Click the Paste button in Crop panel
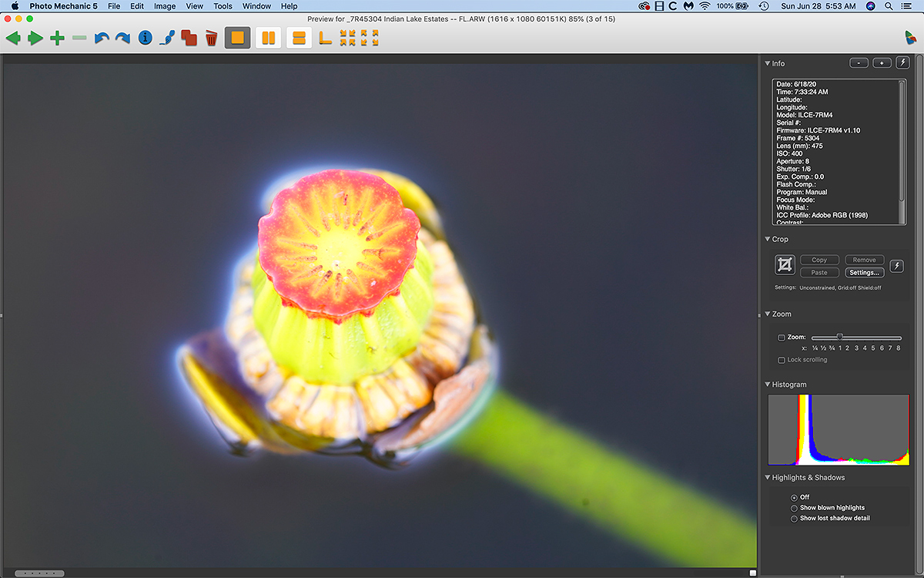The height and width of the screenshot is (578, 924). pos(819,272)
